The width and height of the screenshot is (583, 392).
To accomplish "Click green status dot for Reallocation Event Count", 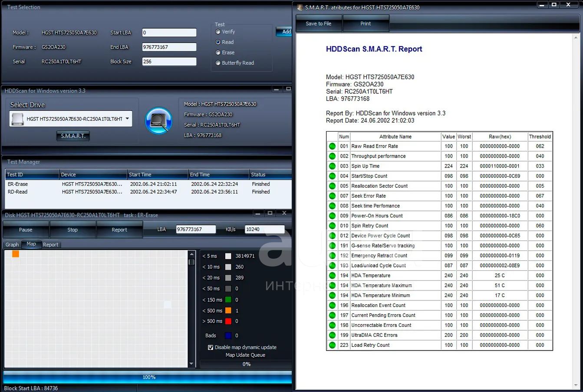I will tap(332, 306).
